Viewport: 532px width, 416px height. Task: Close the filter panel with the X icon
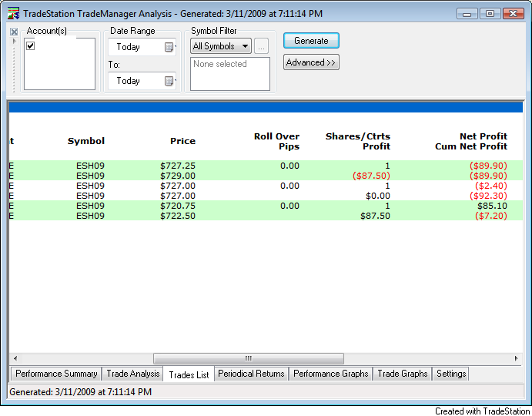(x=14, y=32)
